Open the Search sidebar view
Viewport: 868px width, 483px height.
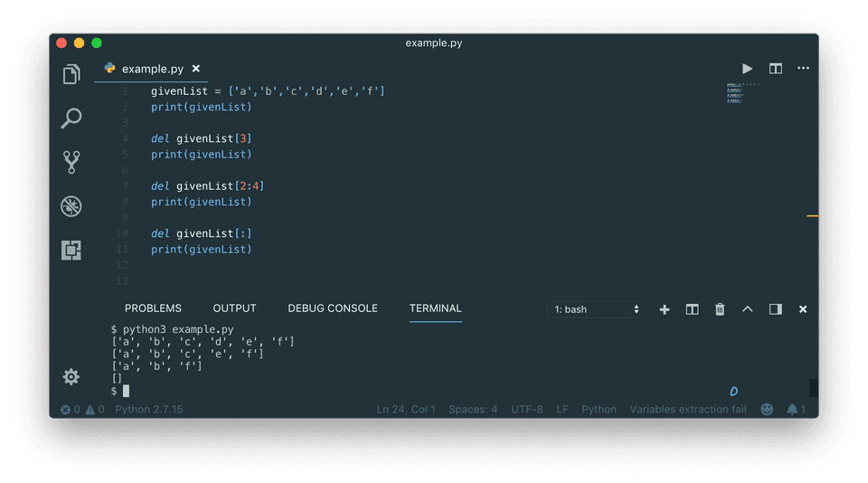(71, 118)
